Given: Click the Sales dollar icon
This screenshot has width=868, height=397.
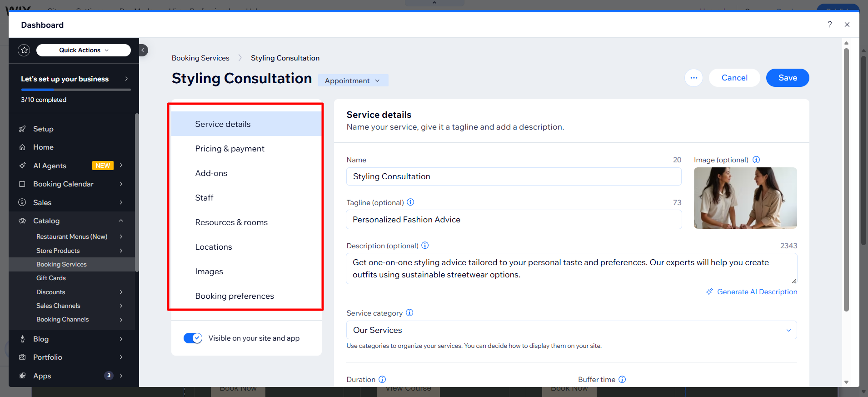Looking at the screenshot, I should click(x=22, y=202).
